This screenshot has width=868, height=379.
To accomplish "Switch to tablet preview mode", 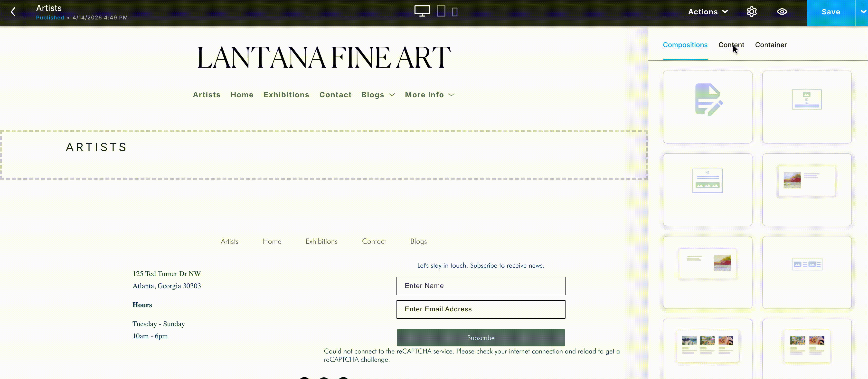I will pyautogui.click(x=441, y=11).
